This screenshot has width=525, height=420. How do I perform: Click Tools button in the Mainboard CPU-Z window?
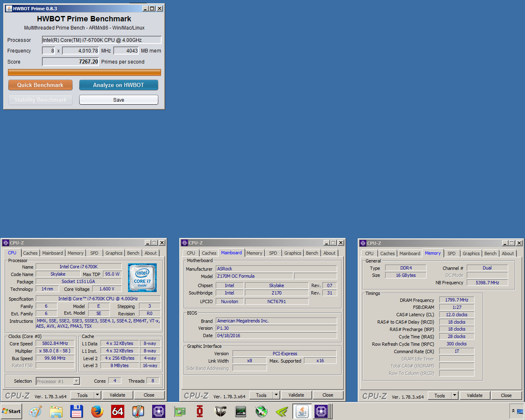[x=261, y=395]
